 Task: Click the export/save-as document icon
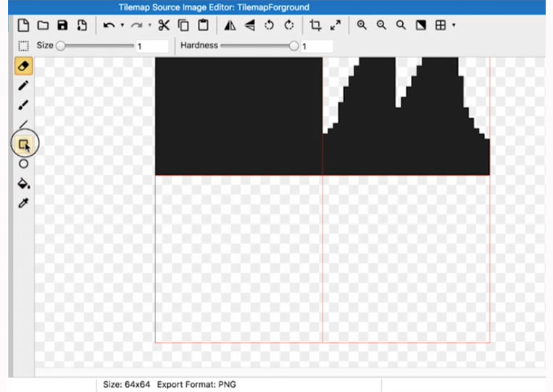(82, 25)
